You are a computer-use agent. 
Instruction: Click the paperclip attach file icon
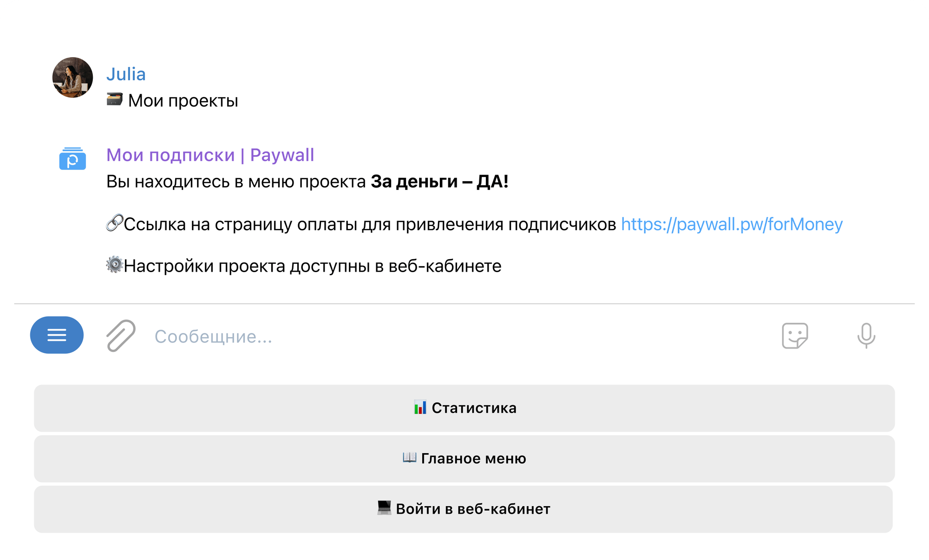pos(121,335)
